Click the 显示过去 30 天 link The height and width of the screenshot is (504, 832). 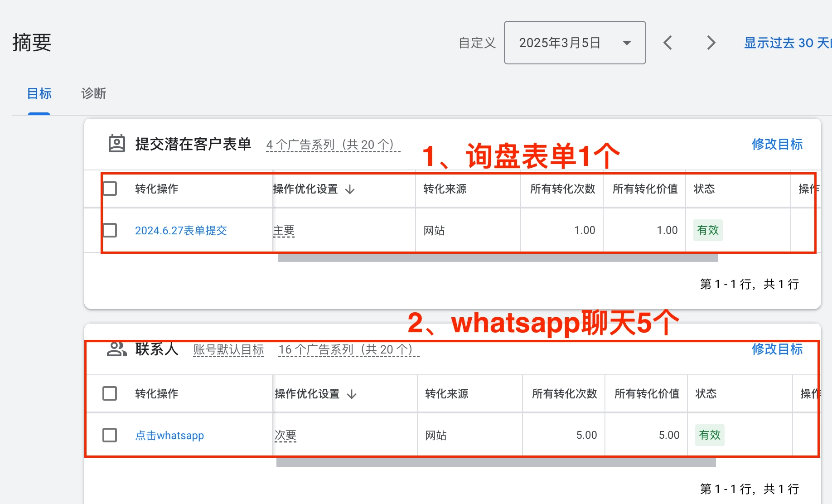pos(788,43)
